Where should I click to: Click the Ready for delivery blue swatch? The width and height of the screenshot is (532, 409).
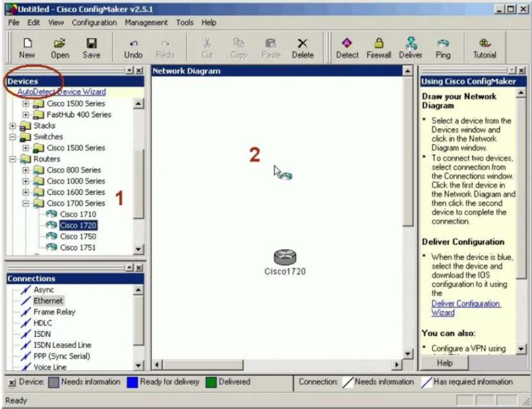tap(133, 382)
